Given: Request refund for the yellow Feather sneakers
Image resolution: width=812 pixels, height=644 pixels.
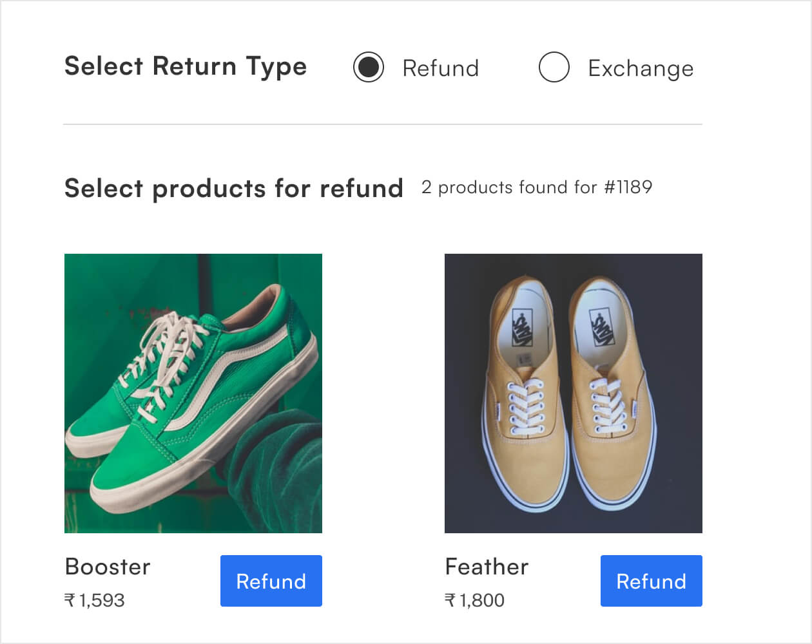Looking at the screenshot, I should 651,581.
